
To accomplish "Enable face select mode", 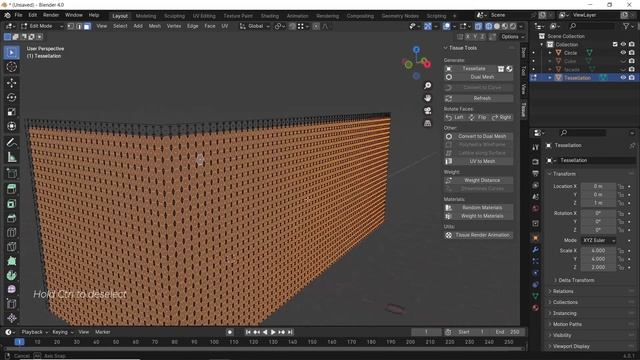I will pos(87,26).
